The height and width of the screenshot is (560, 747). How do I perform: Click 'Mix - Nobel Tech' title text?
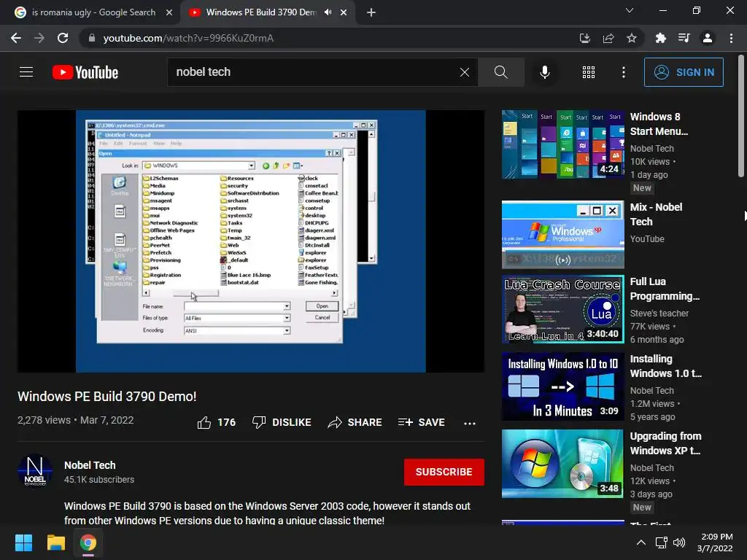656,214
